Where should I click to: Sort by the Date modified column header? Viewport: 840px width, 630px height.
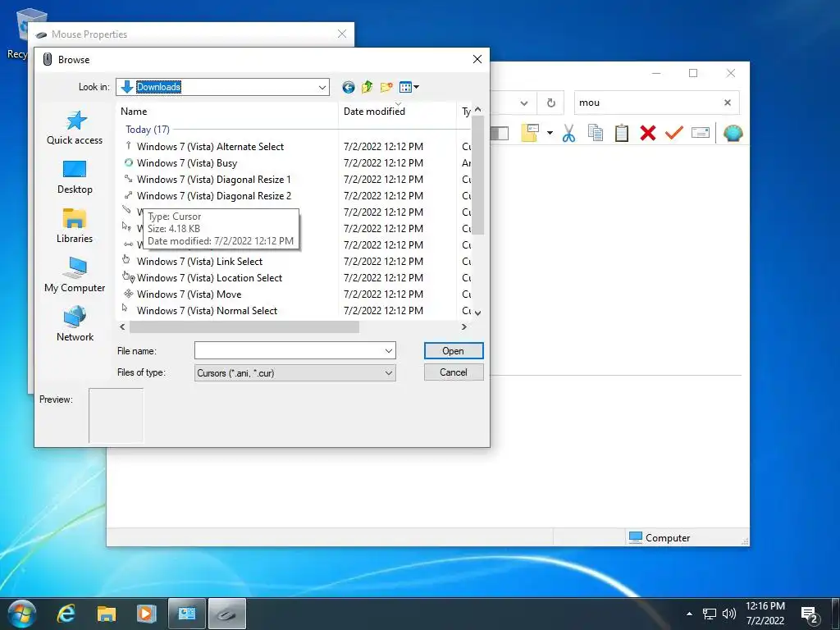397,112
